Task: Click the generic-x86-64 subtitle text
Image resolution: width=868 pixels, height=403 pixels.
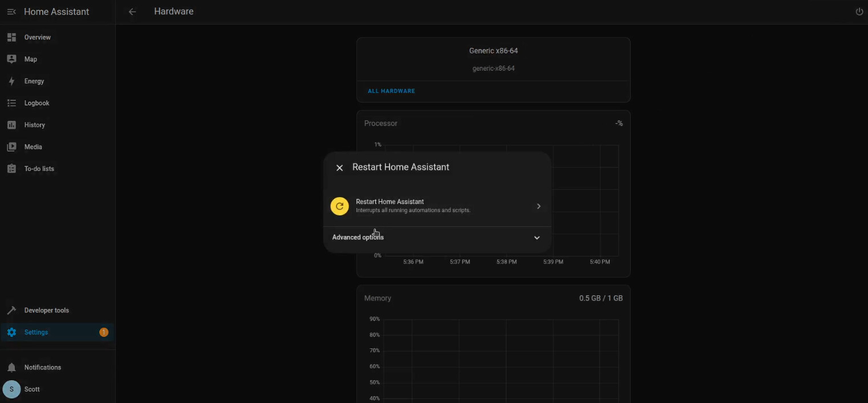Action: [x=493, y=68]
